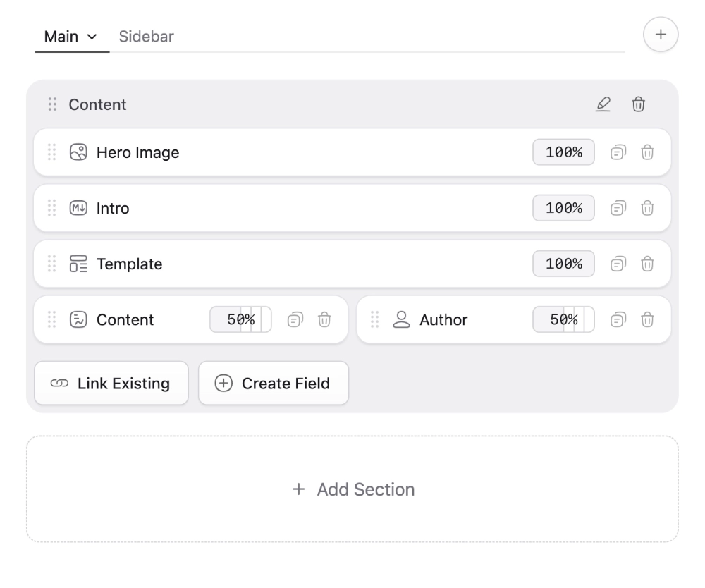The width and height of the screenshot is (705, 588).
Task: Switch to the Sidebar tab
Action: 146,37
